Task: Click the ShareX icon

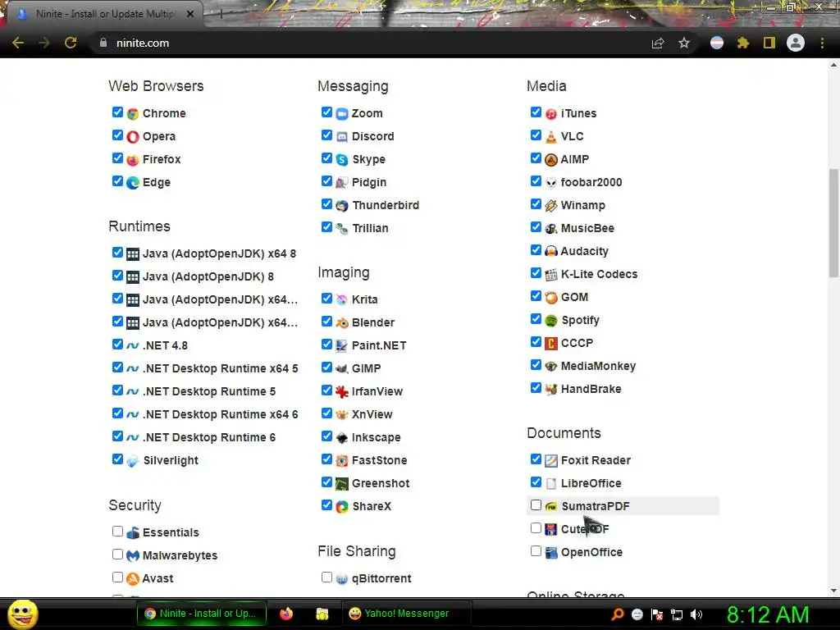Action: click(342, 506)
